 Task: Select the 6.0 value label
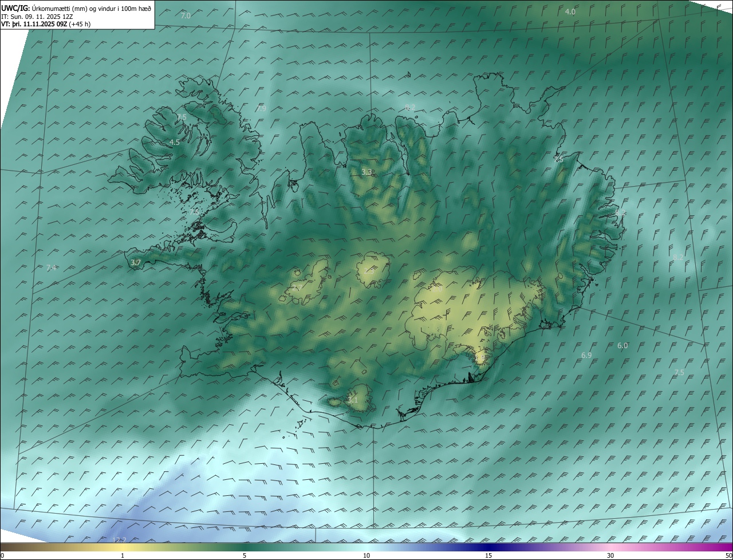click(622, 345)
